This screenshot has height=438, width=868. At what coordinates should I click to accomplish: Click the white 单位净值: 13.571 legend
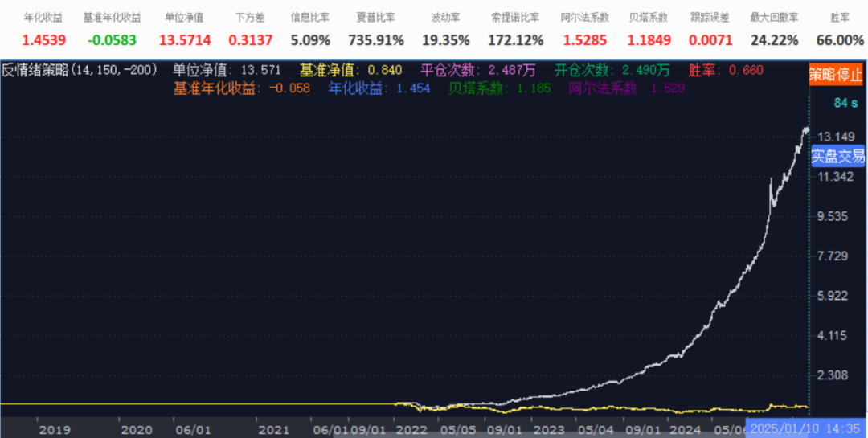tap(227, 71)
